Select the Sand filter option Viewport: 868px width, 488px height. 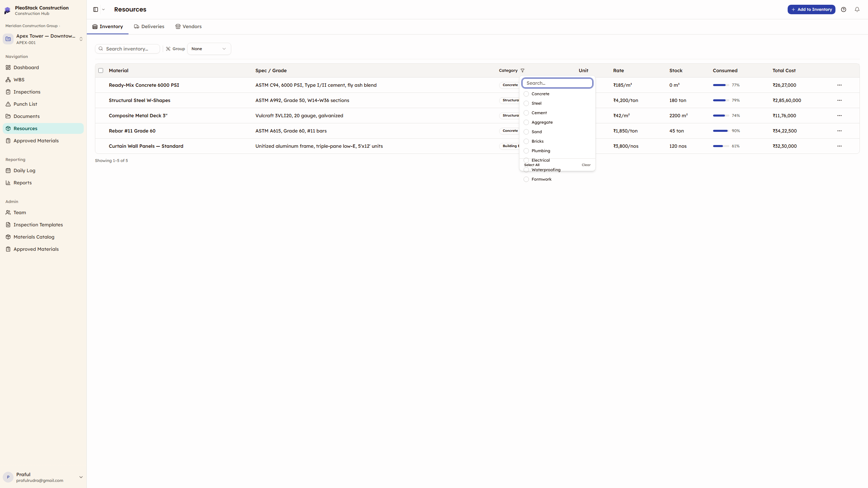557,132
